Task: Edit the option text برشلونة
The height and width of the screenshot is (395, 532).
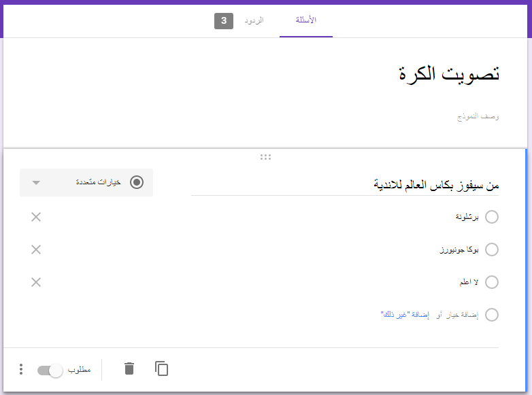Action: tap(467, 217)
